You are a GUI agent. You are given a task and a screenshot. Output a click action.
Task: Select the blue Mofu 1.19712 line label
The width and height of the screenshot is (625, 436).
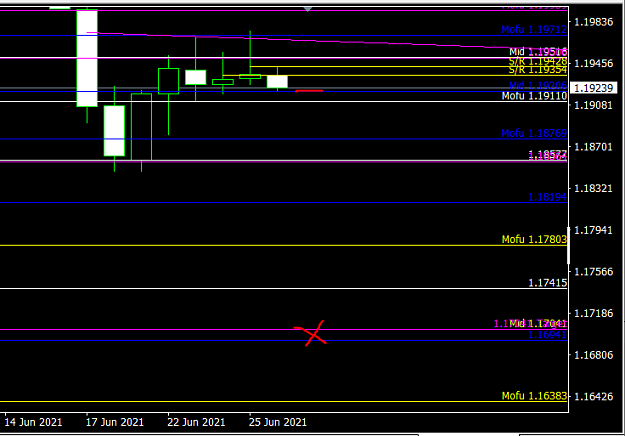[x=534, y=29]
